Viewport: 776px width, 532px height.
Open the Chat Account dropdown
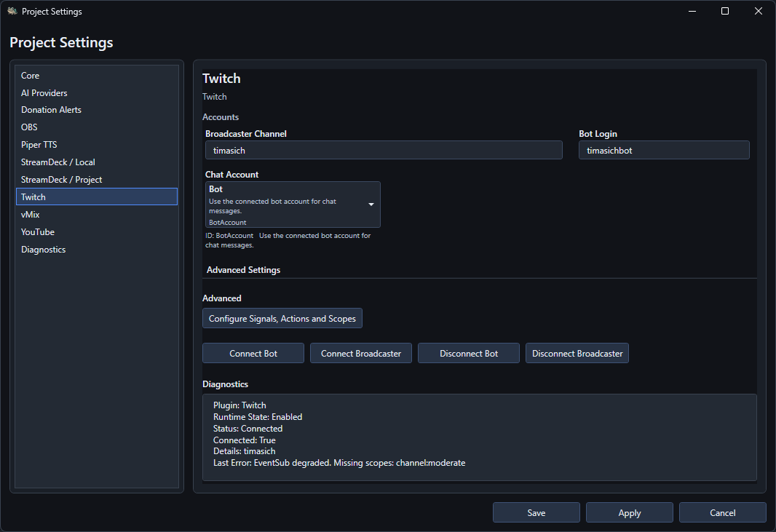coord(293,205)
